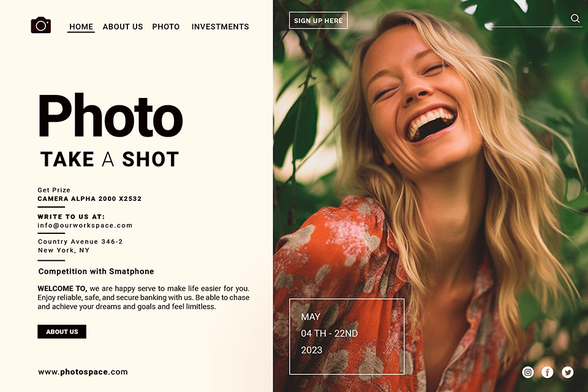This screenshot has width=588, height=392.
Task: Click the black ABOUT US button
Action: pos(62,331)
